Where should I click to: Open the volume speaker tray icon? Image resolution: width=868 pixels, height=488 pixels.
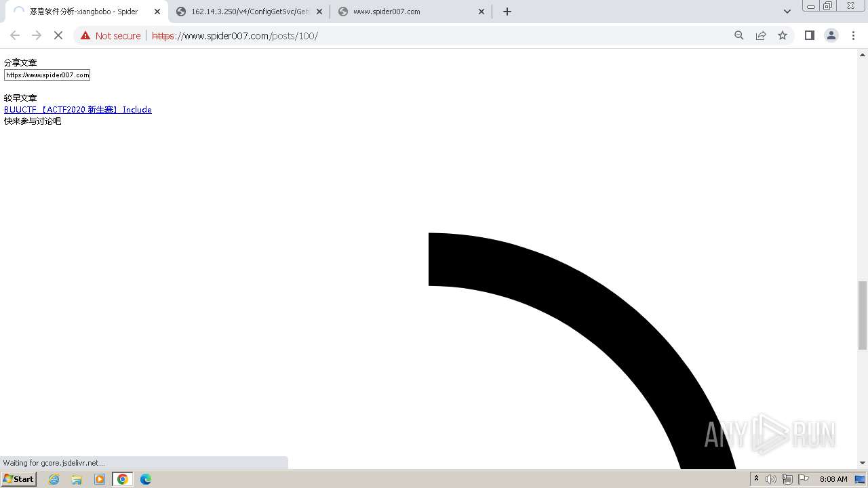coord(771,479)
